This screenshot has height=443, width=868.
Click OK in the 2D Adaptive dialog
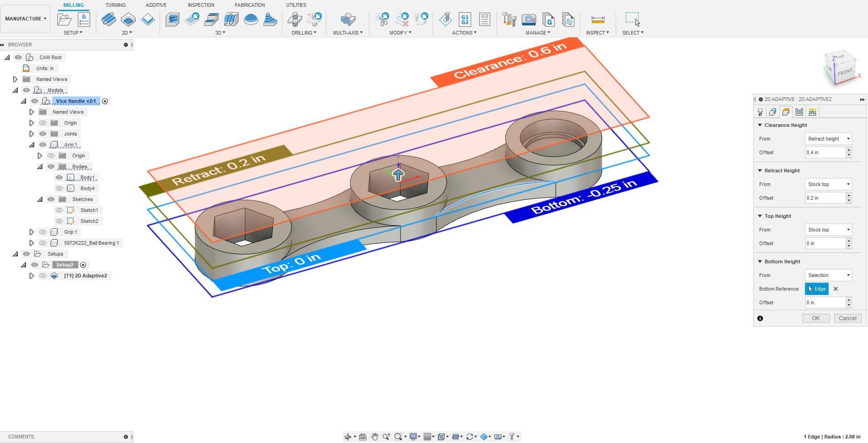pos(816,318)
